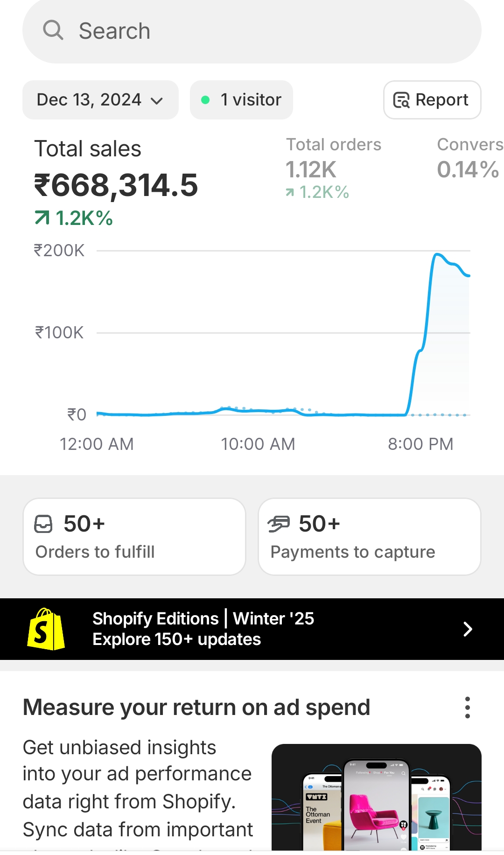Image resolution: width=504 pixels, height=855 pixels.
Task: Select the Total sales metric
Action: point(116,182)
